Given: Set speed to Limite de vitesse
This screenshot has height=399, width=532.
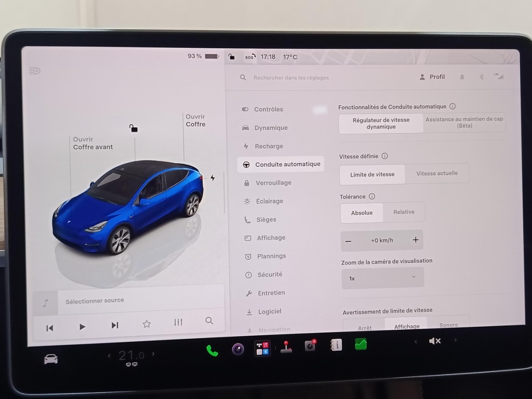Looking at the screenshot, I should click(372, 175).
